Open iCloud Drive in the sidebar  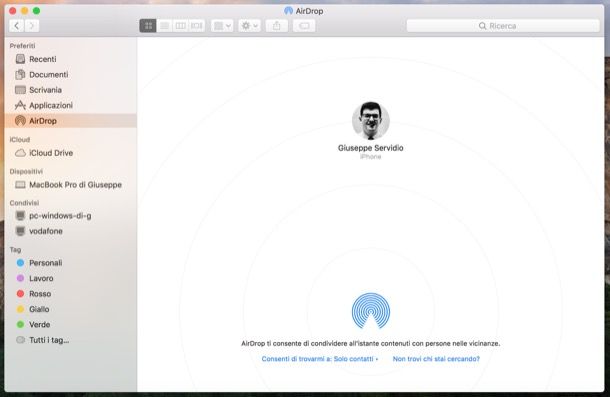71,153
